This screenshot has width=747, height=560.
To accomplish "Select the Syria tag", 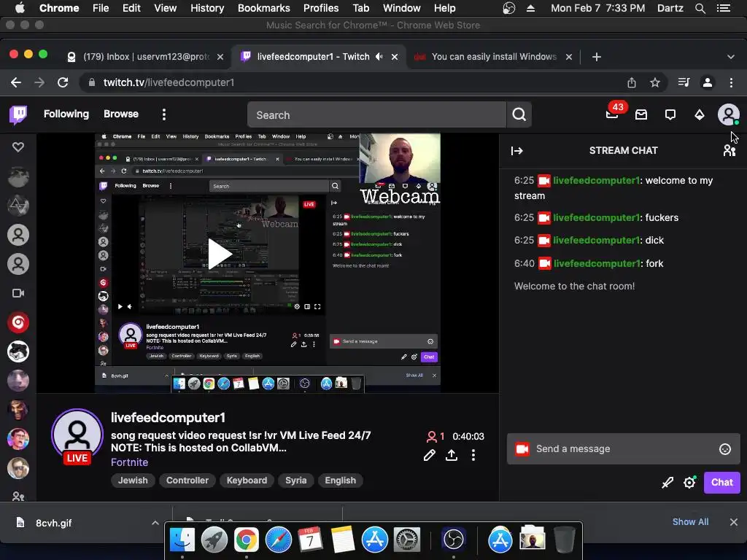I will coord(296,481).
